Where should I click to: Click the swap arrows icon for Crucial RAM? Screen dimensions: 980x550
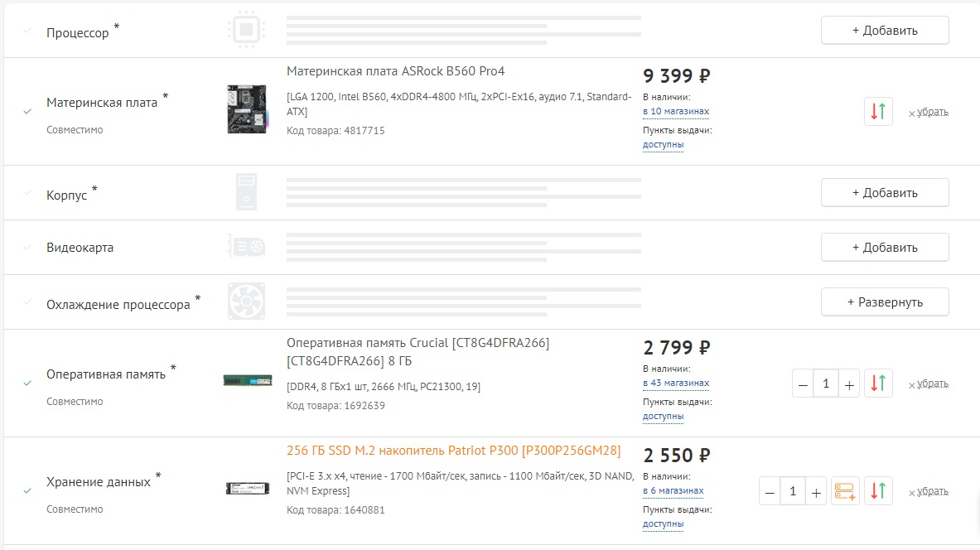[878, 384]
